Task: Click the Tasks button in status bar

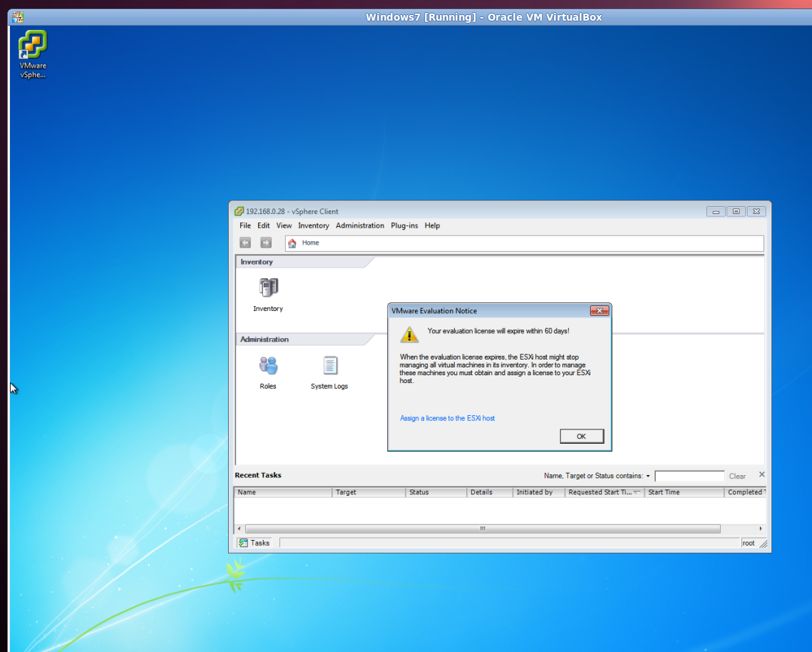Action: click(254, 543)
